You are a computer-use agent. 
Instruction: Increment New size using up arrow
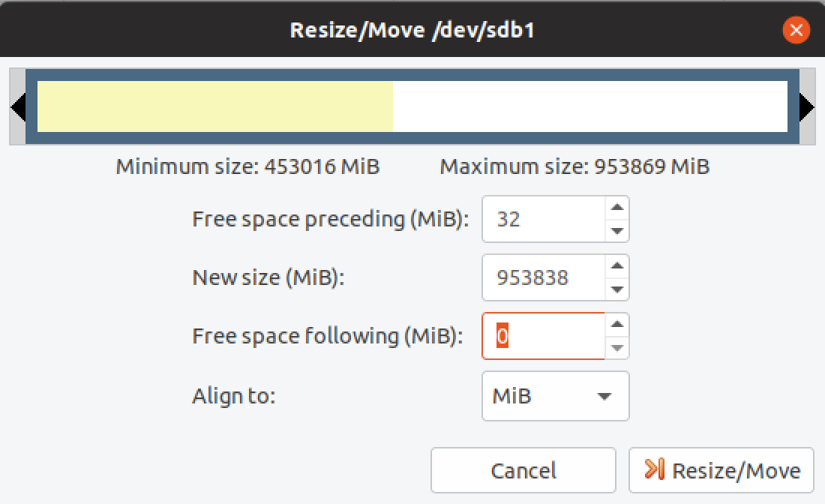tap(616, 265)
